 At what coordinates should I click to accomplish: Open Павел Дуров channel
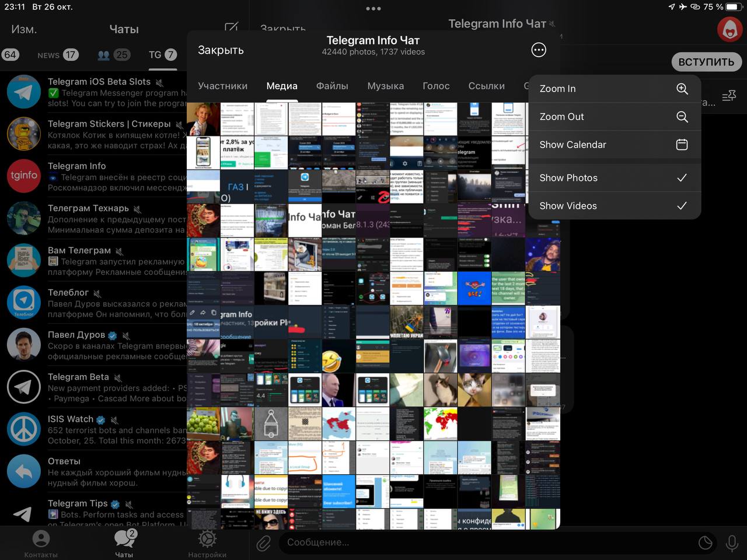pos(93,345)
